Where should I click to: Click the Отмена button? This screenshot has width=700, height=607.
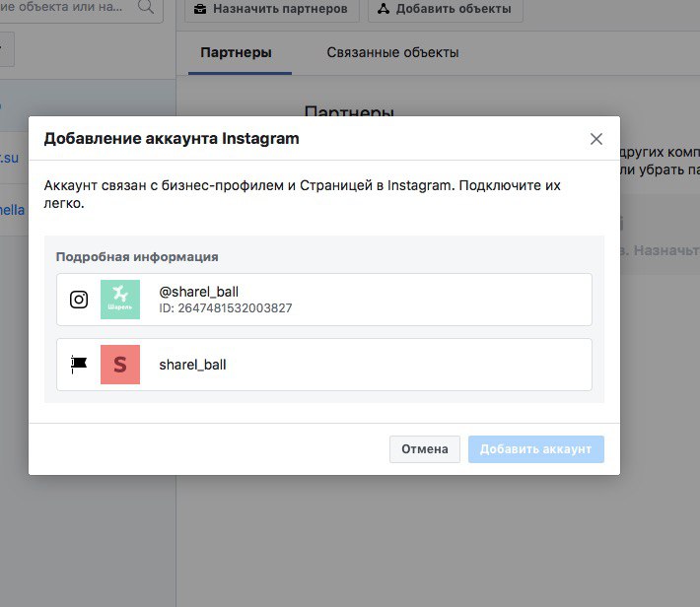[425, 449]
